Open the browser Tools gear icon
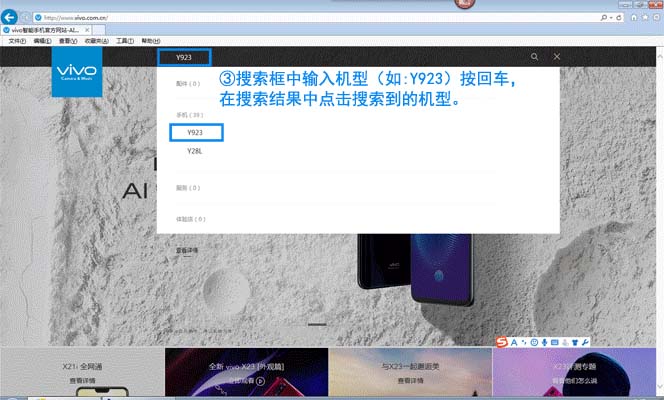 pyautogui.click(x=656, y=17)
